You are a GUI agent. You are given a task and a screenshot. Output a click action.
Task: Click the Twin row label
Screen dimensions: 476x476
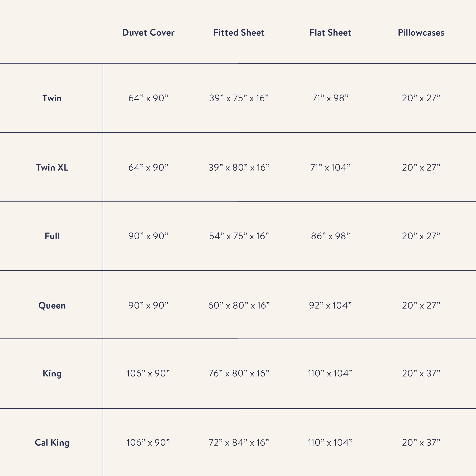click(x=52, y=98)
